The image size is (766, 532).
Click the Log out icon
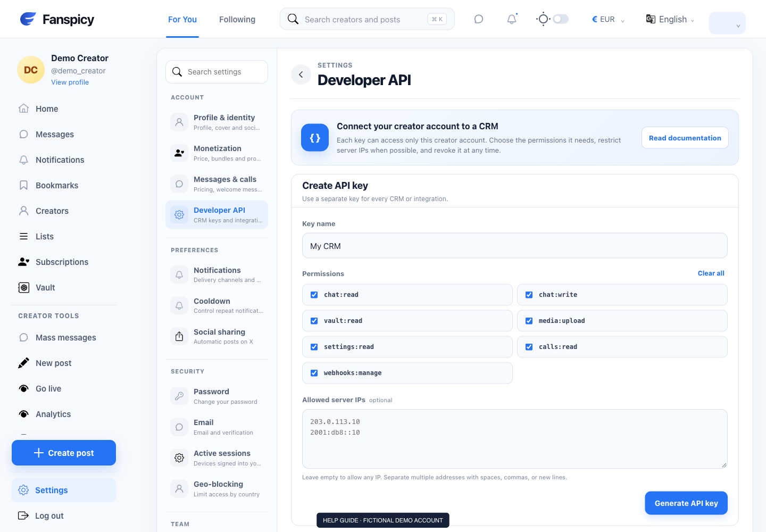point(23,516)
